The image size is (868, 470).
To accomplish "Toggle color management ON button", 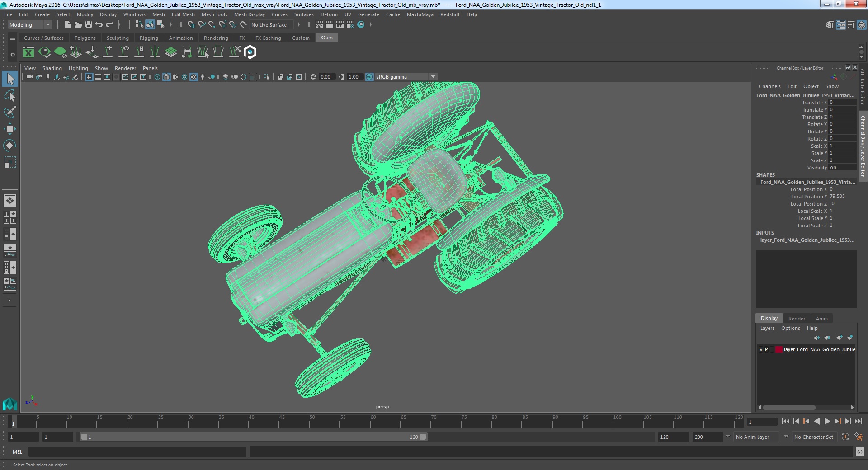I will [369, 77].
